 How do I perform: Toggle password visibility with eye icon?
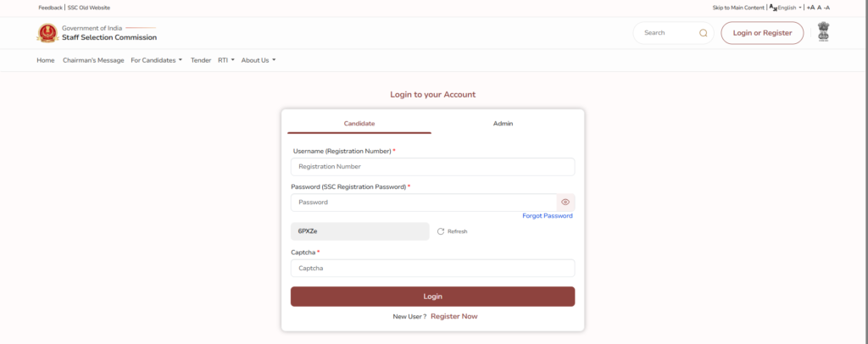[565, 203]
